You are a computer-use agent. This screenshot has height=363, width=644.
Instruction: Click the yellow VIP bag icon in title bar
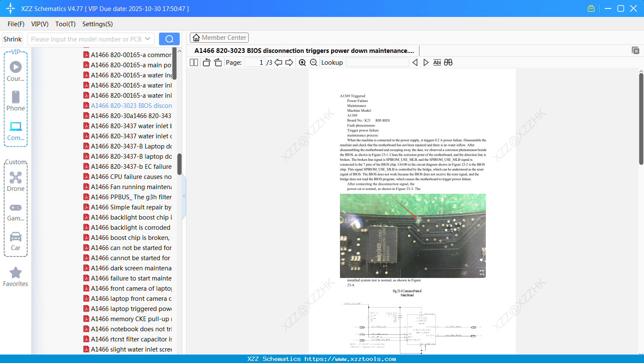tap(591, 8)
